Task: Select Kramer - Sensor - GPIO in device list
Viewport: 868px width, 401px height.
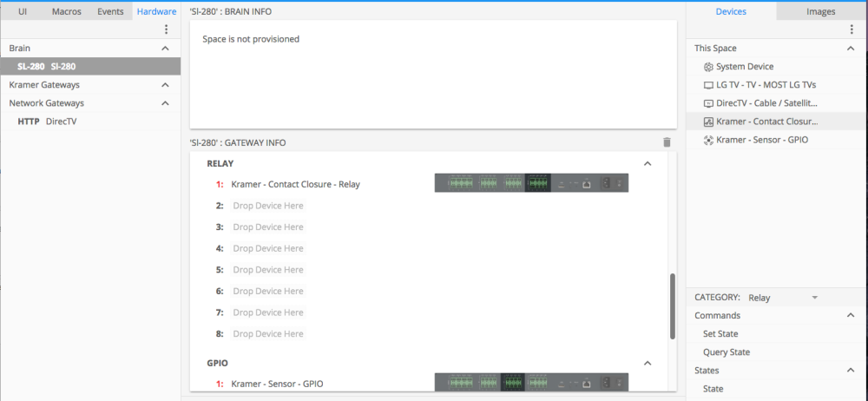Action: (x=777, y=140)
